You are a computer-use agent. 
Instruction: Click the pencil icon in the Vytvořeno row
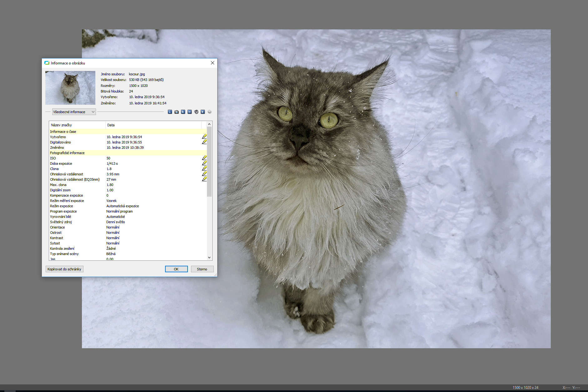point(204,137)
